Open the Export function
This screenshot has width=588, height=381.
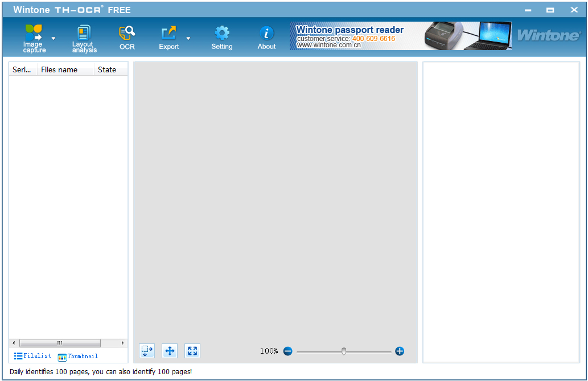click(168, 36)
